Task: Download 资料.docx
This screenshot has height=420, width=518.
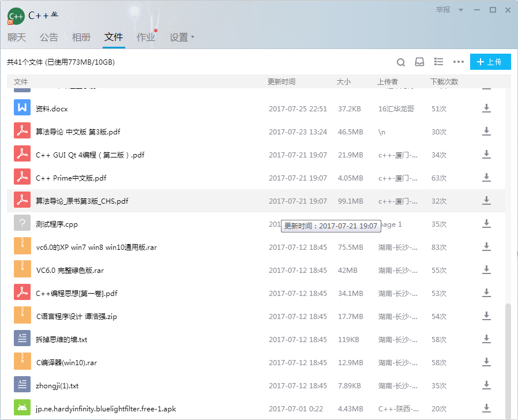Action: point(486,108)
